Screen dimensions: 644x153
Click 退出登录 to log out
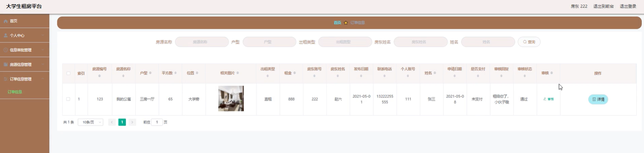pos(628,6)
